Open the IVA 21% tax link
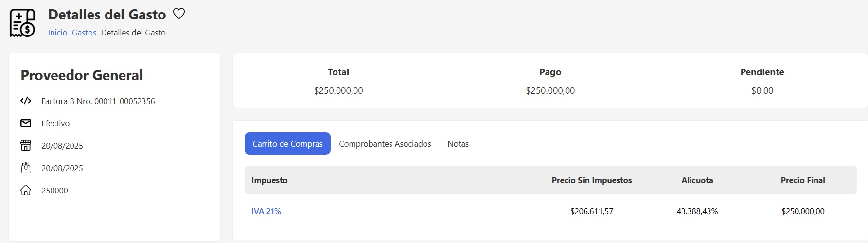The width and height of the screenshot is (868, 243). point(266,211)
